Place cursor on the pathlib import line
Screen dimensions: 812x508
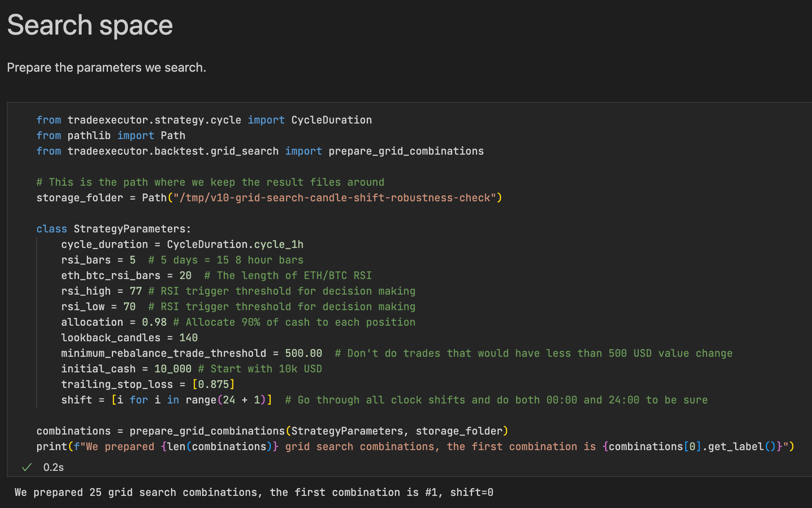pos(111,136)
